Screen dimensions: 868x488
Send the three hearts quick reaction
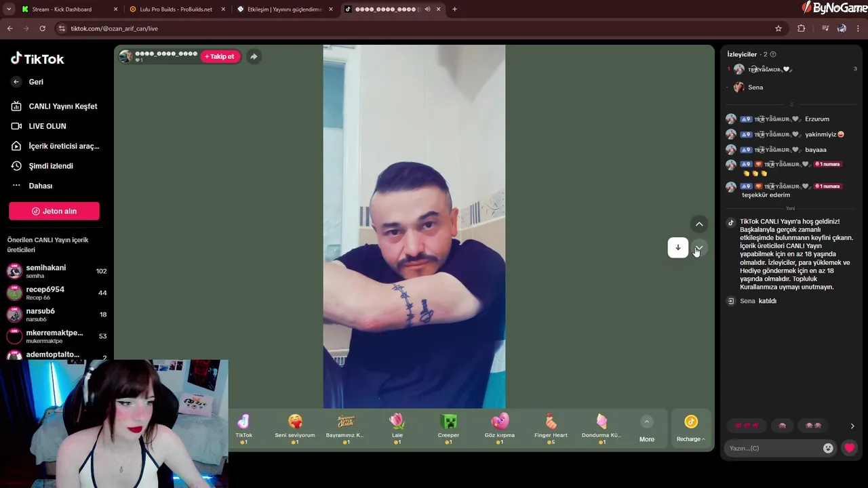click(x=747, y=426)
